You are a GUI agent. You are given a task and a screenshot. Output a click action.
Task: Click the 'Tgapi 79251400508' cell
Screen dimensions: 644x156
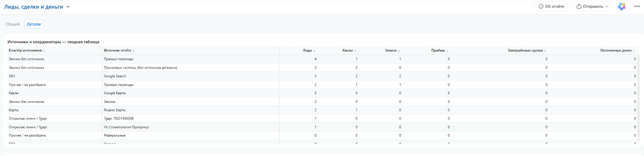tap(119, 118)
